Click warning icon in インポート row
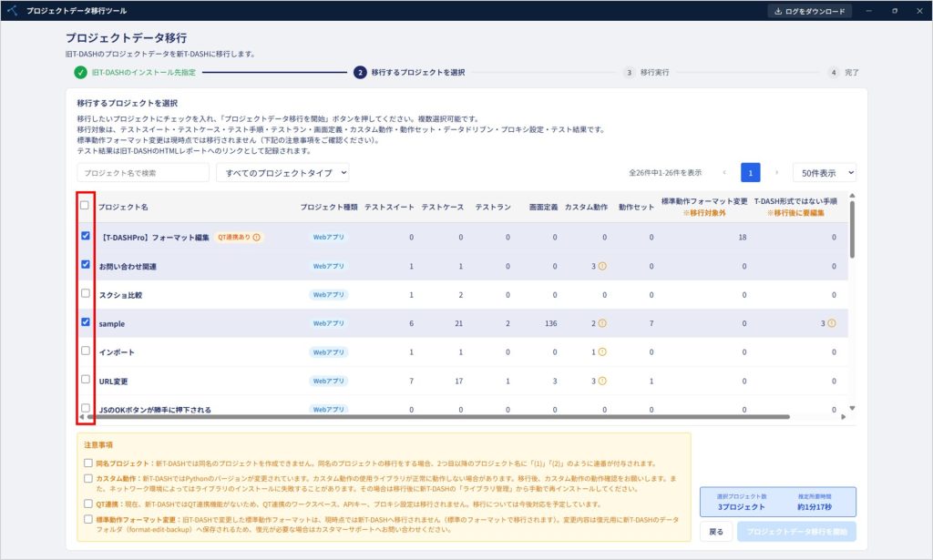Viewport: 933px width, 560px height. pyautogui.click(x=602, y=351)
